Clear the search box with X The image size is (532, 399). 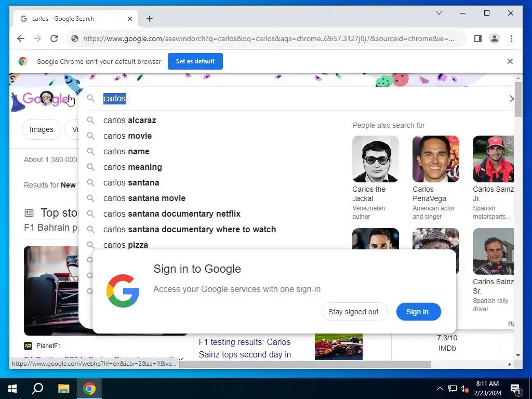(511, 99)
